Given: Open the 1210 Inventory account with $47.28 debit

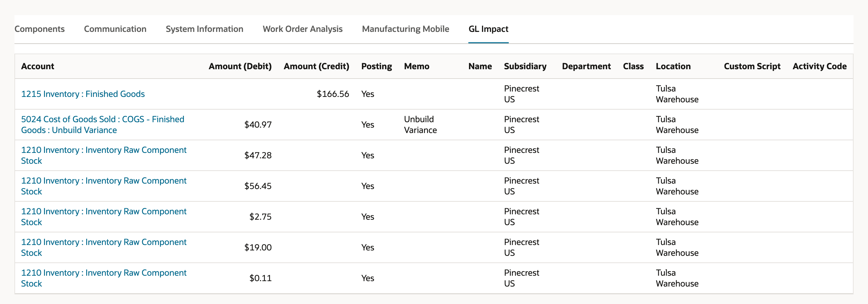Looking at the screenshot, I should (104, 155).
